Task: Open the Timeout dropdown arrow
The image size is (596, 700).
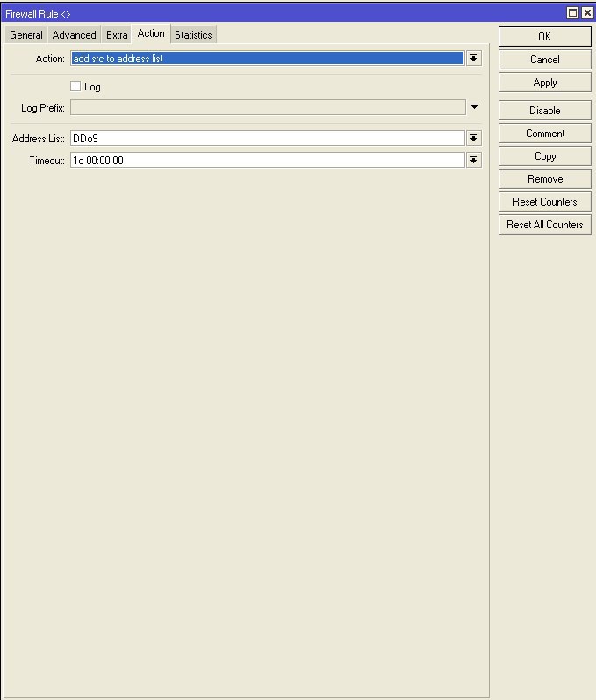Action: tap(473, 160)
